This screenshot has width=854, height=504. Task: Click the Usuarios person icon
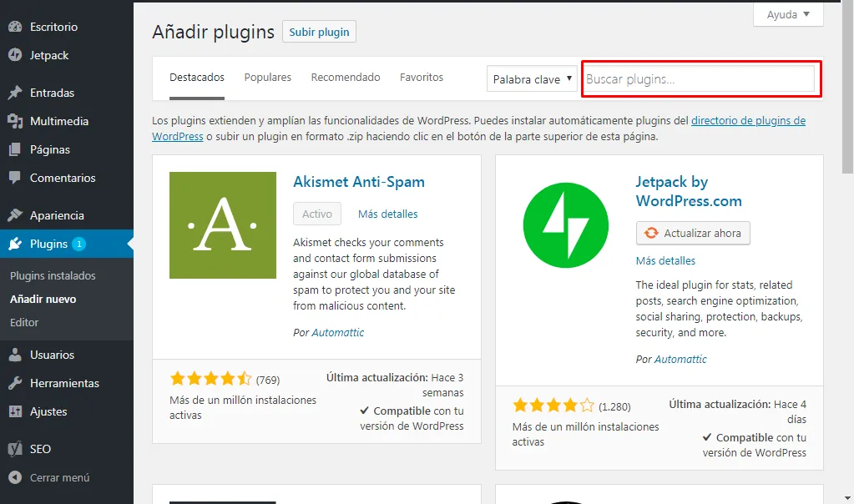click(15, 355)
